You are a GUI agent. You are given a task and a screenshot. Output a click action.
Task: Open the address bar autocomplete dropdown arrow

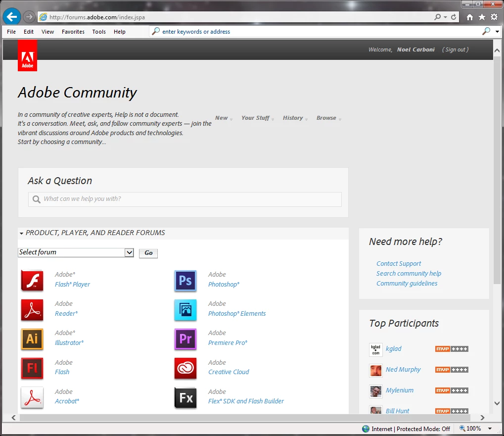(x=446, y=17)
